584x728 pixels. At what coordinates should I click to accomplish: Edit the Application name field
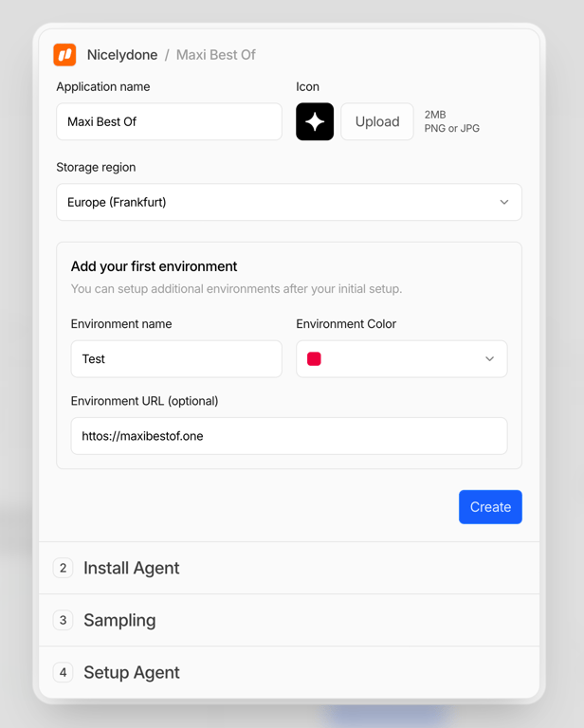pos(169,121)
